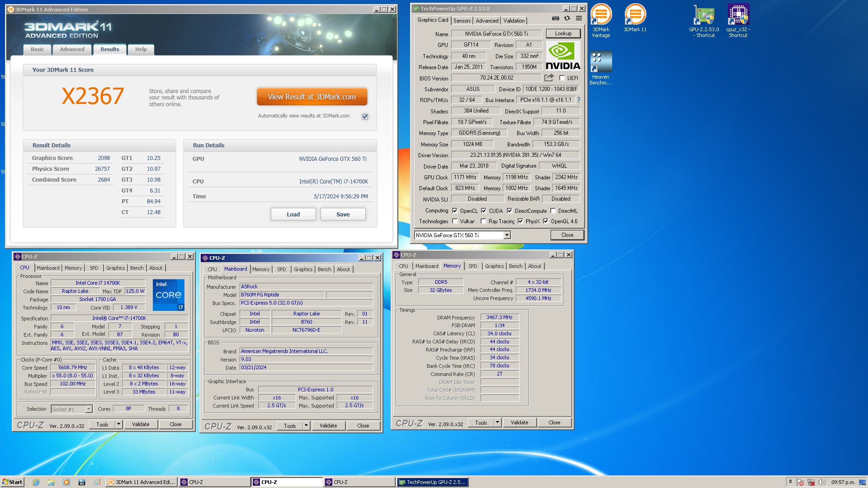Click the DRAM Frequency value 3467.3 MHz
868x488 pixels.
[x=500, y=317]
